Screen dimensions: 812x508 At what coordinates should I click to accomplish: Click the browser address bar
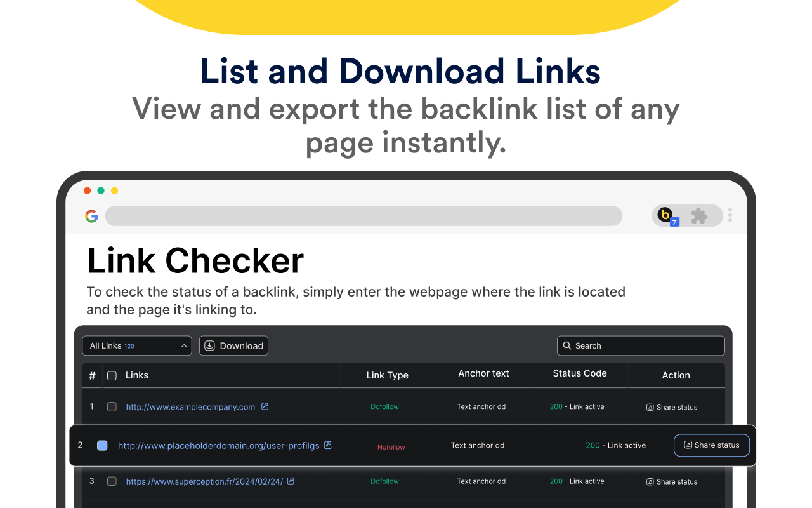(363, 216)
